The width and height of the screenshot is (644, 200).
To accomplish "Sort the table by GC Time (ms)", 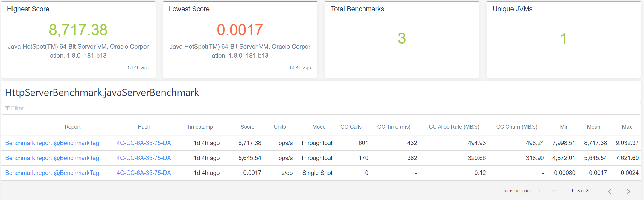I will [x=394, y=127].
